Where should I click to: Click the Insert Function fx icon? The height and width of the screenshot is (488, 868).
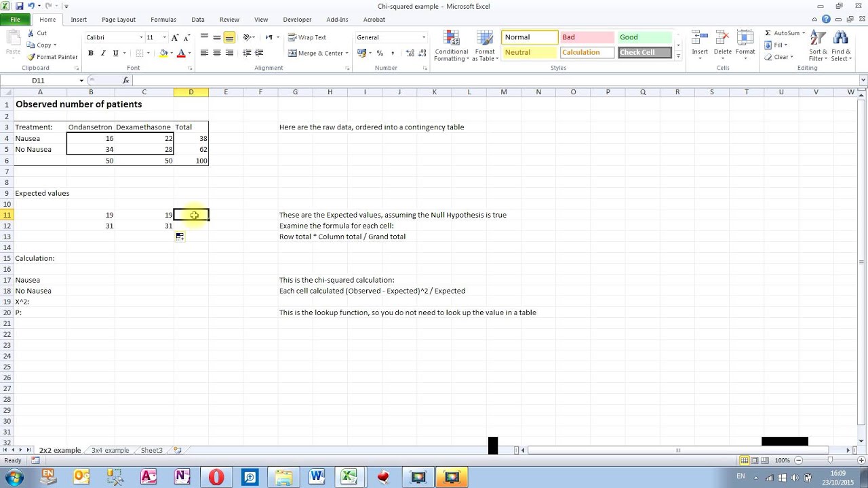pos(125,80)
